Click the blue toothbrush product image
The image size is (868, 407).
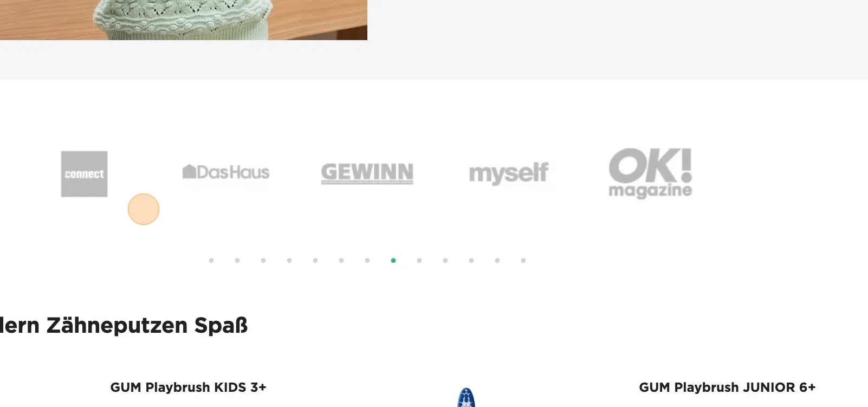(x=467, y=397)
